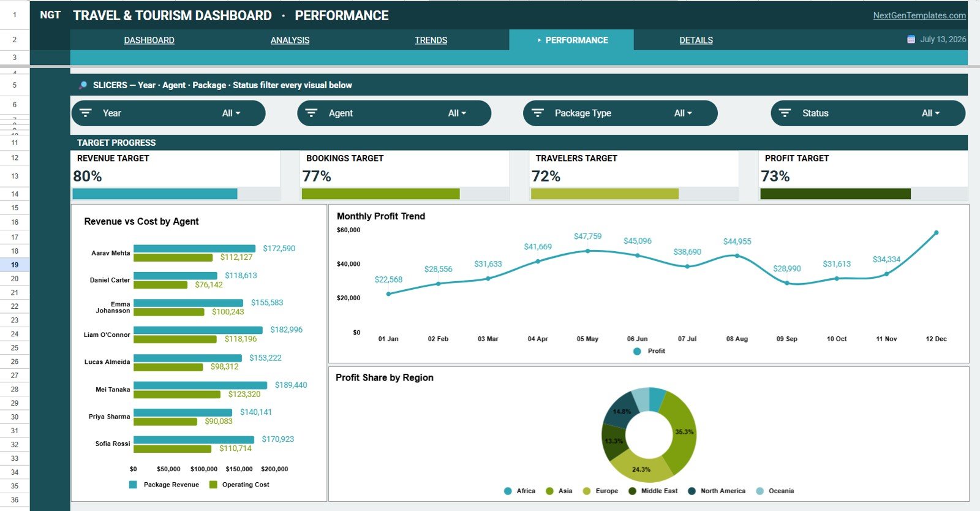Open the Year All dropdown
The width and height of the screenshot is (980, 511).
(x=232, y=113)
